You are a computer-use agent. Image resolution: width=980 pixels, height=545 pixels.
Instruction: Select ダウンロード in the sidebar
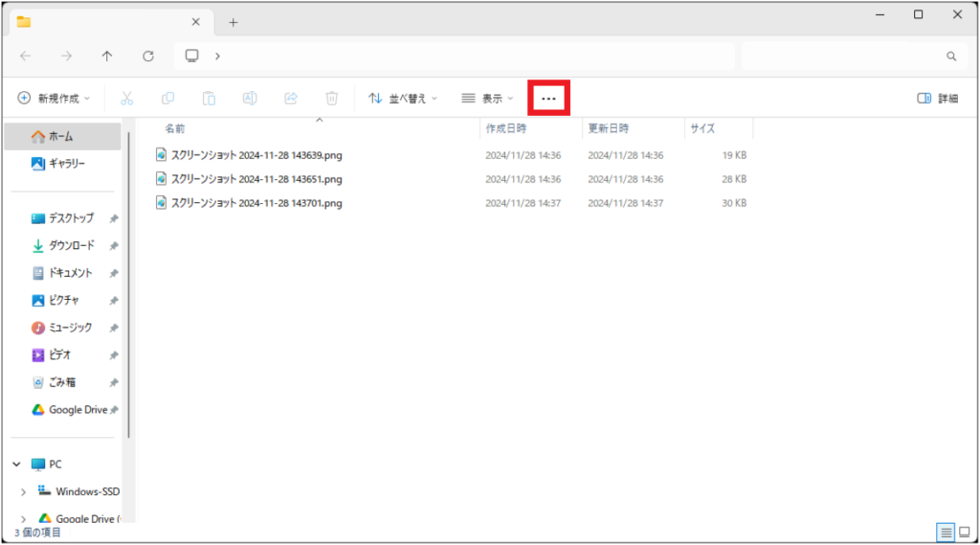pos(71,245)
